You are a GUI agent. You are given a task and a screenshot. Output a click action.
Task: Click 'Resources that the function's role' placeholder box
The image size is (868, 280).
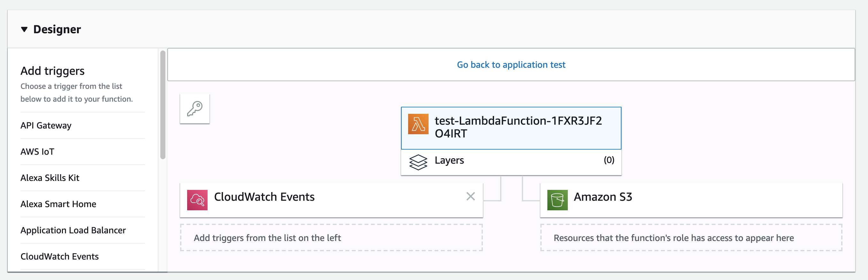[691, 238]
